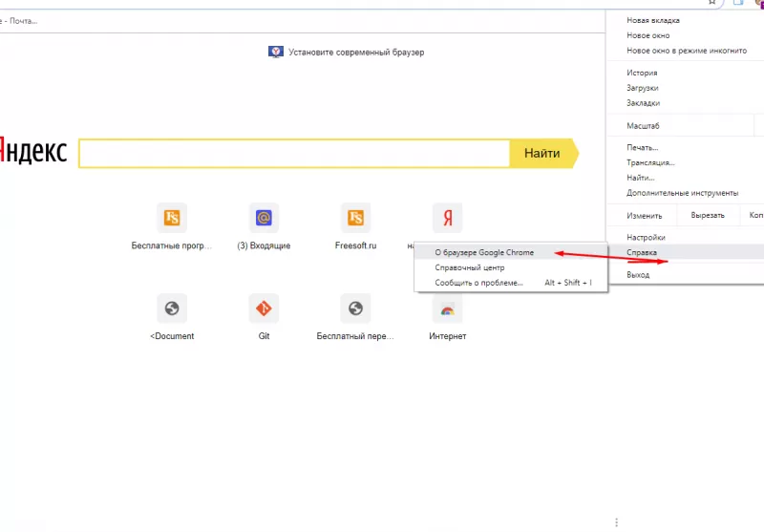764x532 pixels.
Task: Open the Яндекс logo link
Action: (x=33, y=150)
